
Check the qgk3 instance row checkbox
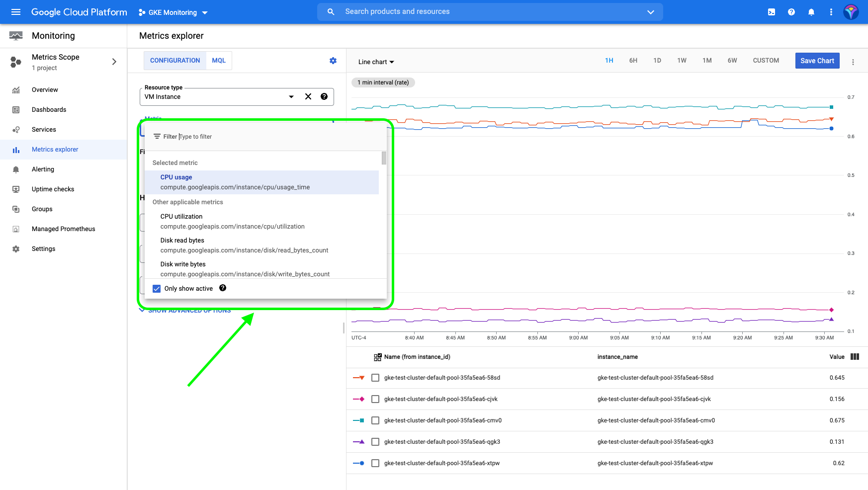[375, 442]
